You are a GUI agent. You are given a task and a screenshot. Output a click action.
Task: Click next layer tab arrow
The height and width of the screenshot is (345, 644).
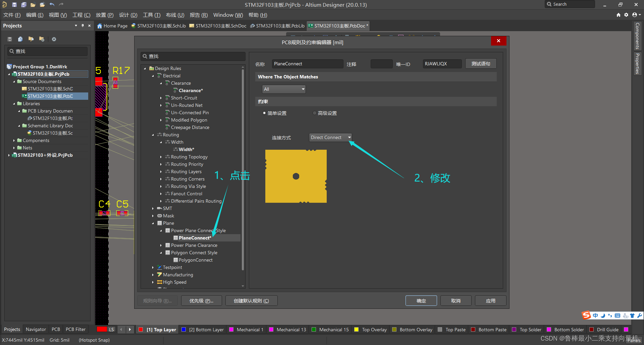[x=130, y=330]
